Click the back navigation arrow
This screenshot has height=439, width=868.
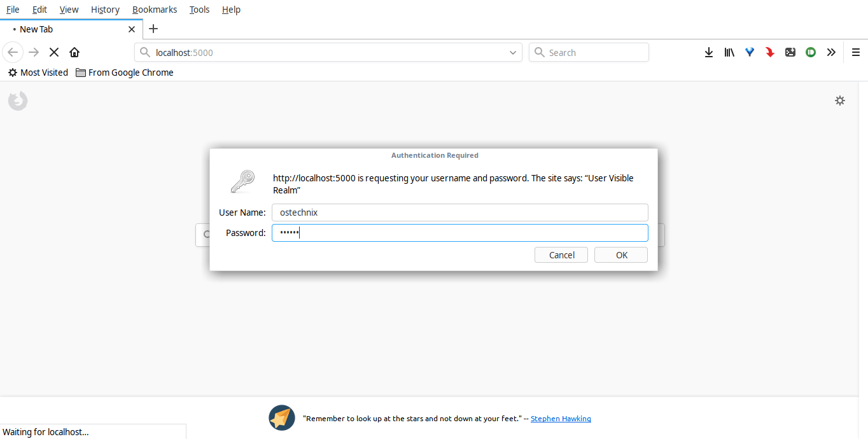click(x=13, y=53)
